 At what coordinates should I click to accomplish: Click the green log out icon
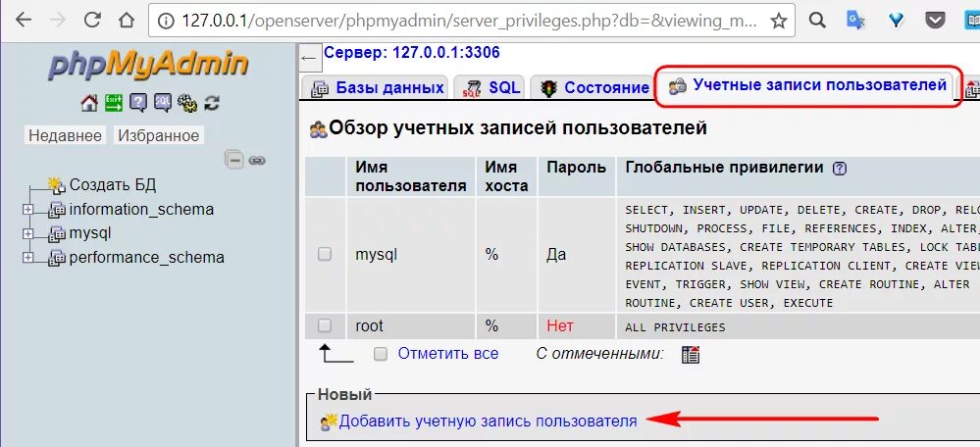pos(114,103)
